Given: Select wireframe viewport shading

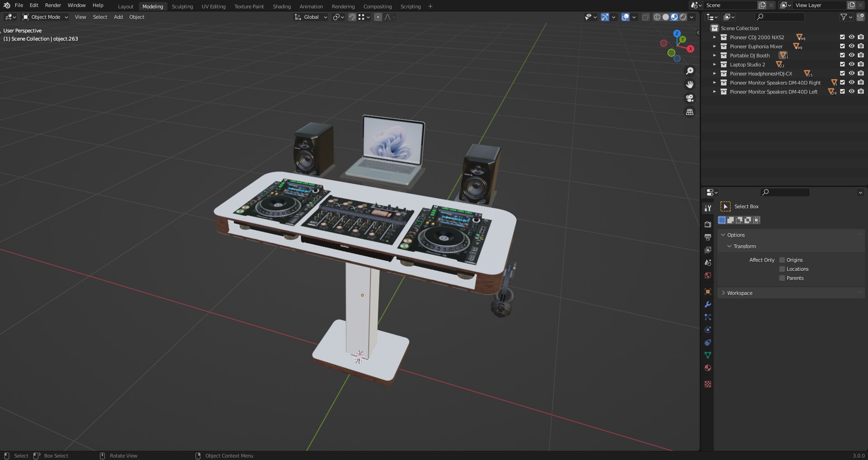Looking at the screenshot, I should (657, 17).
